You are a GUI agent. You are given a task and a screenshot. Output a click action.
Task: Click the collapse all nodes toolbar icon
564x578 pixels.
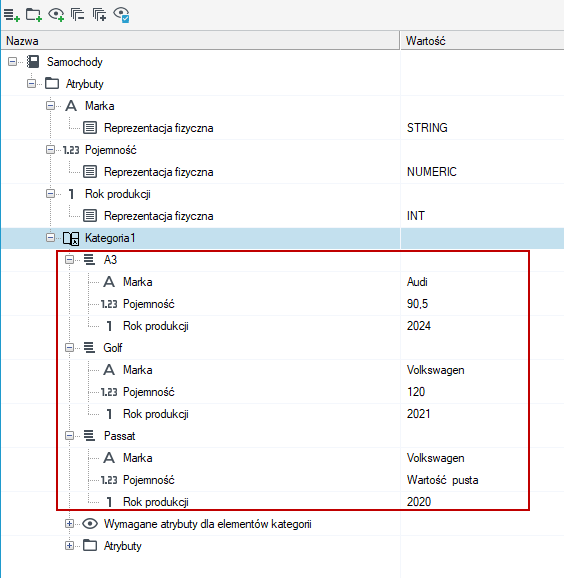[x=77, y=15]
